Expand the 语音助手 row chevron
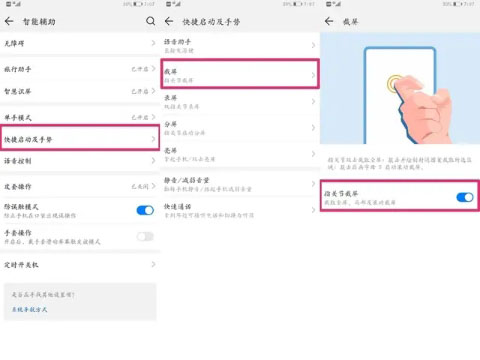This screenshot has height=360, width=480. click(313, 45)
